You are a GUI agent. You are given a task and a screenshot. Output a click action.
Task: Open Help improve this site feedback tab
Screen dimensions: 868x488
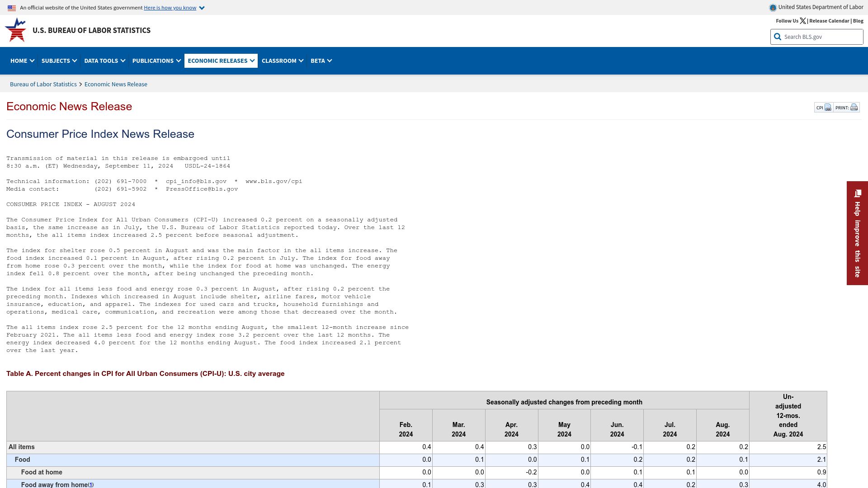pos(857,233)
